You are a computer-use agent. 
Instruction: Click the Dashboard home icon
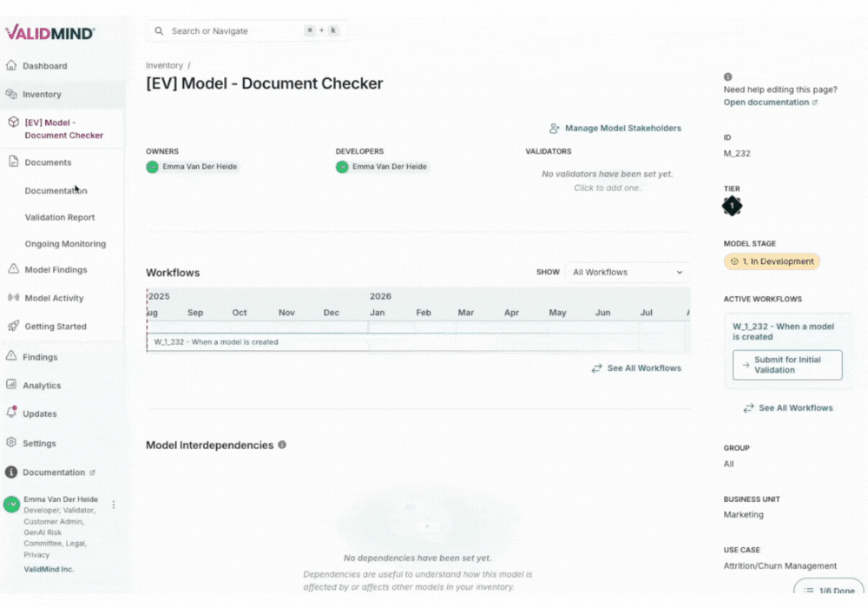pyautogui.click(x=11, y=65)
